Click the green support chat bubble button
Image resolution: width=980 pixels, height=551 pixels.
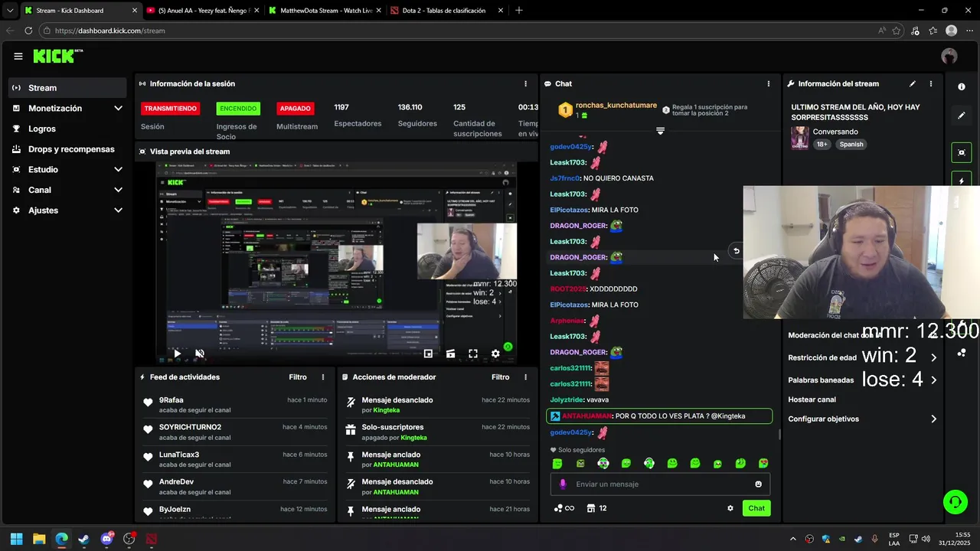coord(955,502)
